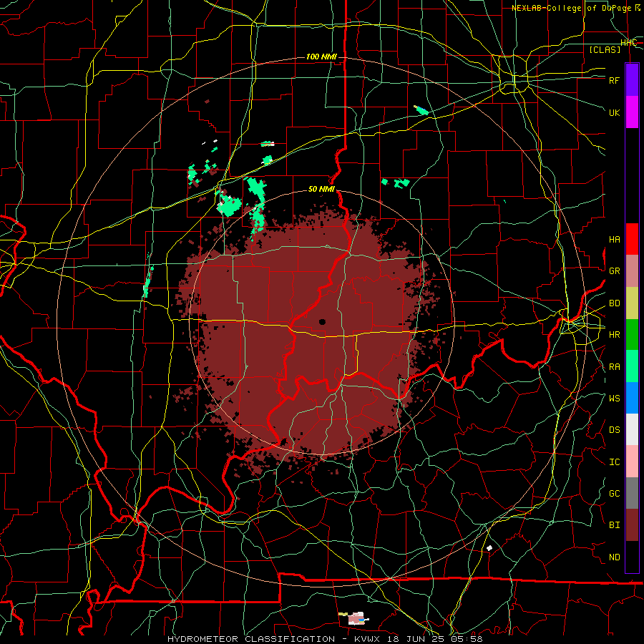The image size is (644, 644).
Task: Click the 'RA' legend label
Action: click(614, 367)
